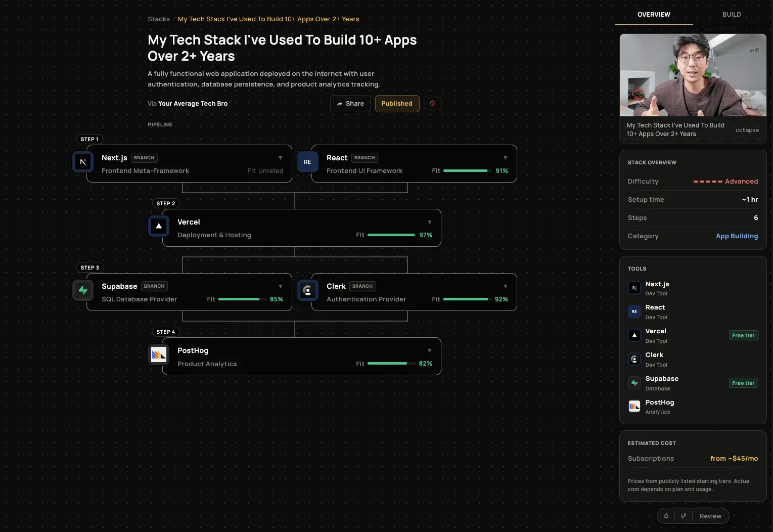Viewport: 773px width, 532px height.
Task: Click the STEP 3 label
Action: tap(90, 268)
